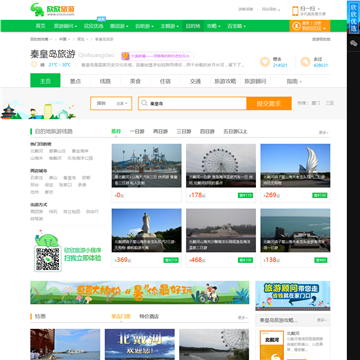Click the 跟团游 link under travel types
The height and width of the screenshot is (360, 360).
point(37,212)
